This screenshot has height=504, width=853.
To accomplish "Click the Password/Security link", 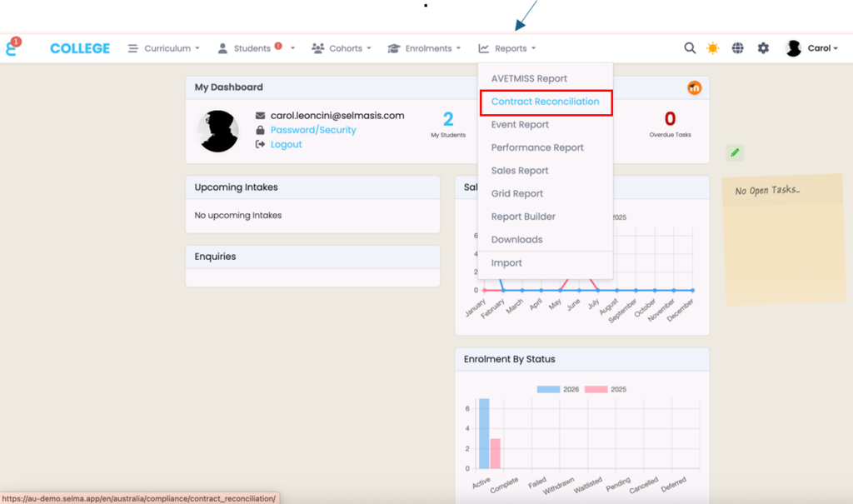I will pyautogui.click(x=313, y=130).
